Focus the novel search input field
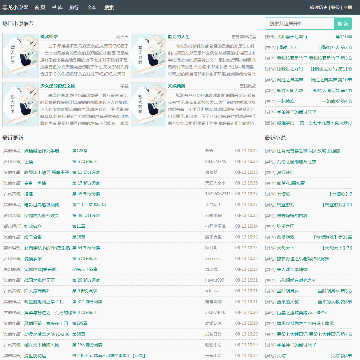The width and height of the screenshot is (360, 360). 300,24
